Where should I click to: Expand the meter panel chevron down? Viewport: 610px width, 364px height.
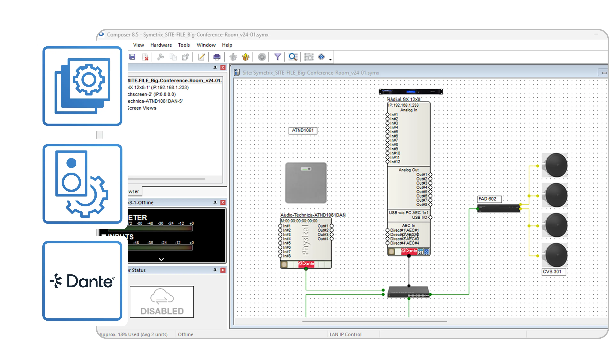161,259
